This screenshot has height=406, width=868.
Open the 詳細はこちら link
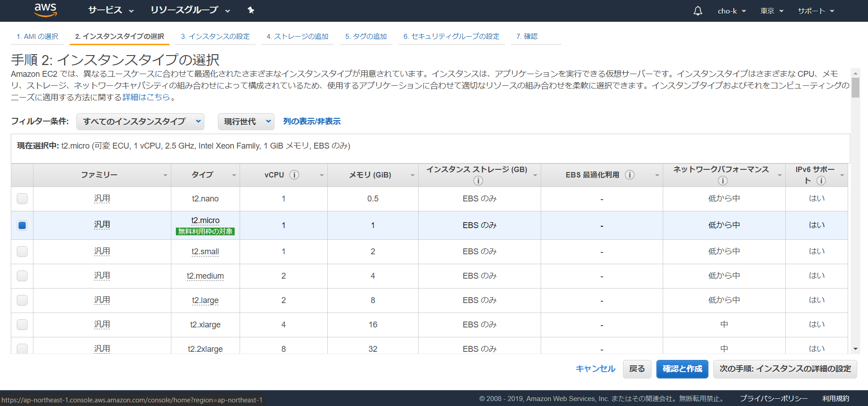(146, 97)
